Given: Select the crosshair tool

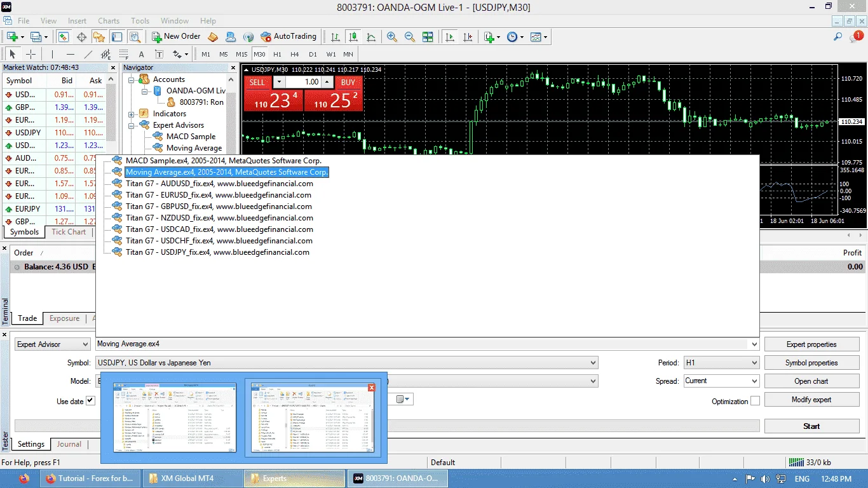Looking at the screenshot, I should (31, 54).
